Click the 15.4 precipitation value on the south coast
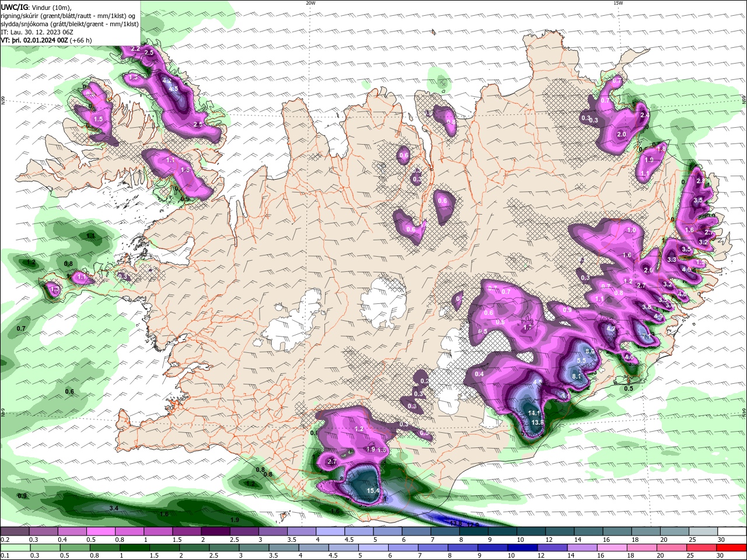The width and height of the screenshot is (747, 560). [x=373, y=491]
